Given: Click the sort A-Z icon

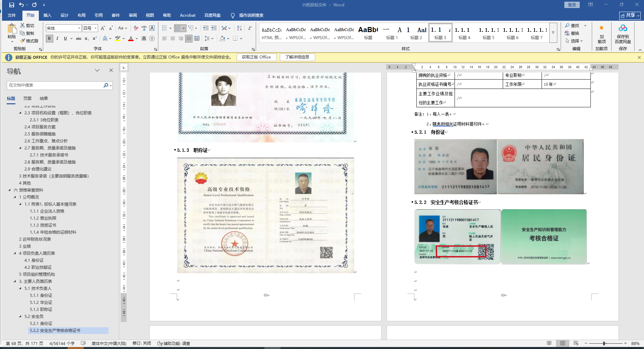Looking at the screenshot, I should (239, 28).
